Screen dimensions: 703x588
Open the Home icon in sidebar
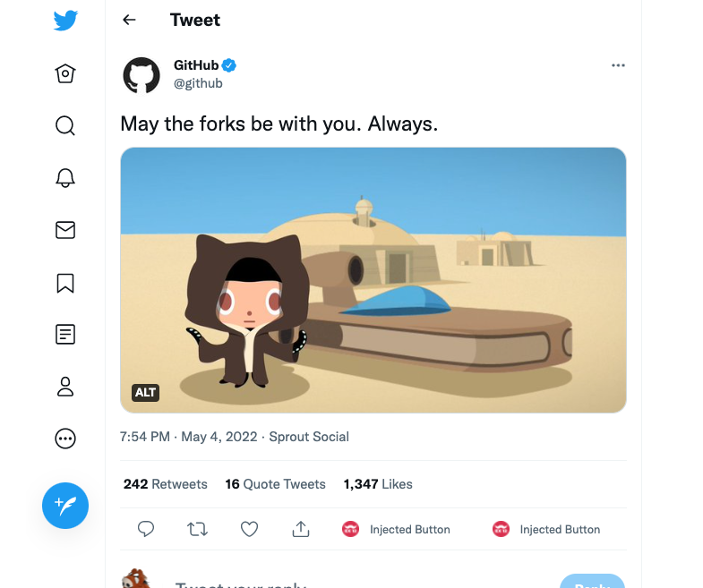[65, 73]
